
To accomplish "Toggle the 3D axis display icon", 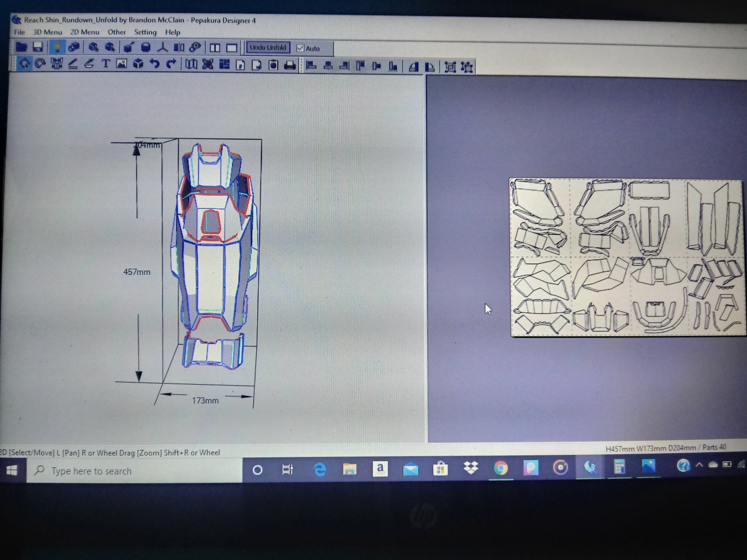I will [x=162, y=48].
